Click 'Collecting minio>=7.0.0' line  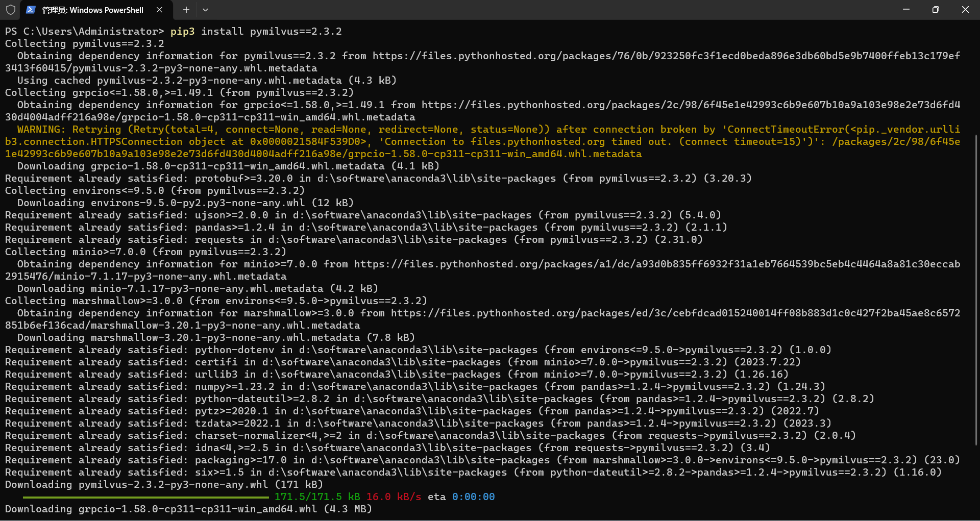(x=145, y=252)
